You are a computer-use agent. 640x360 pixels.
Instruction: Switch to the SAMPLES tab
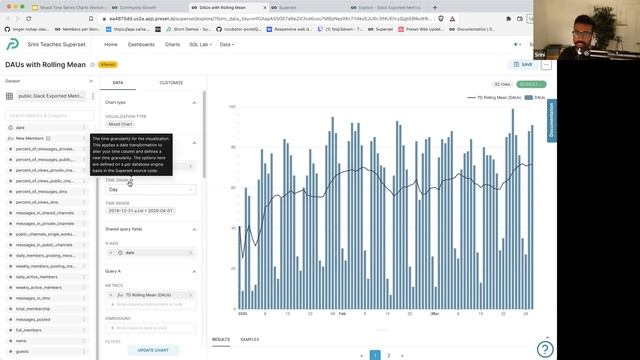tap(250, 340)
